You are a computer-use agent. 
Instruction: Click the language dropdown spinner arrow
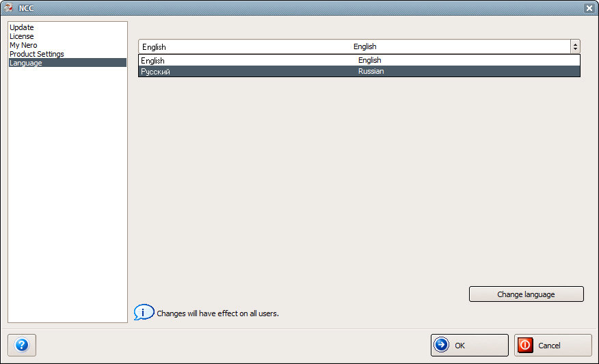pos(575,46)
